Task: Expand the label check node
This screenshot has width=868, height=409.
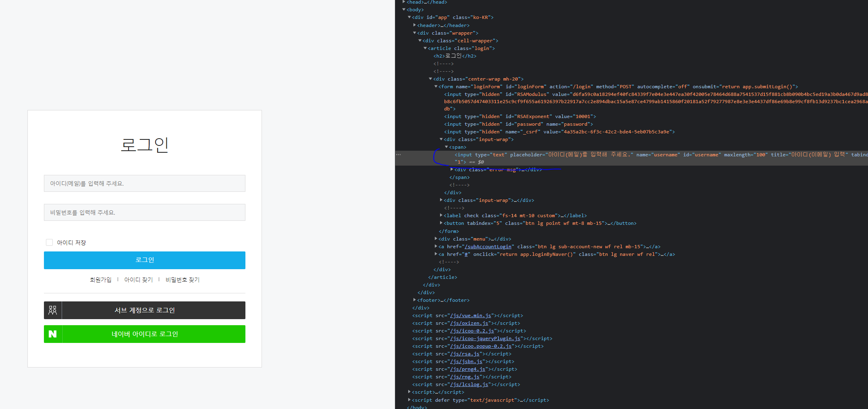Action: coord(441,215)
